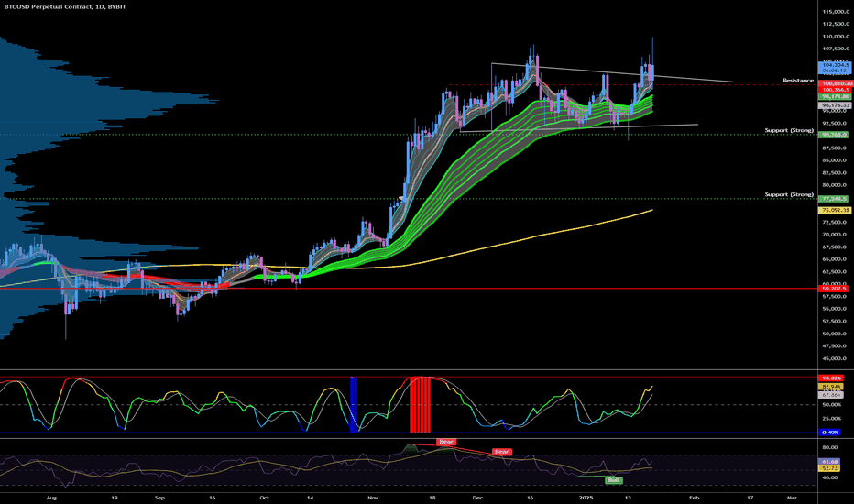This screenshot has width=854, height=504.
Task: Select the Resistance line label
Action: (798, 81)
